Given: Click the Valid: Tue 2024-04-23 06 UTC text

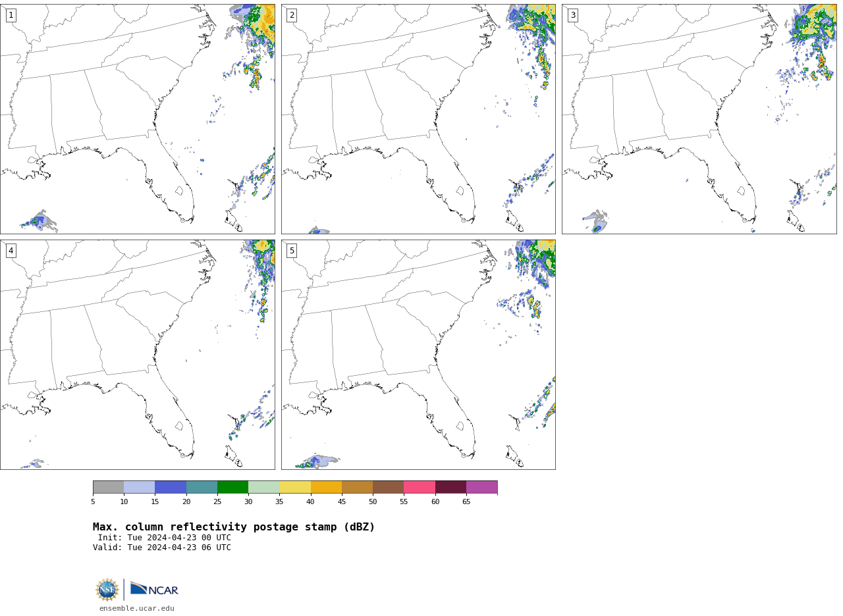Looking at the screenshot, I should [x=162, y=548].
